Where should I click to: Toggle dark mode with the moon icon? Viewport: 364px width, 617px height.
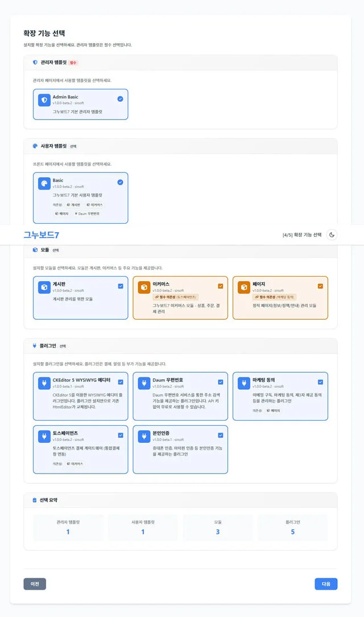(332, 235)
